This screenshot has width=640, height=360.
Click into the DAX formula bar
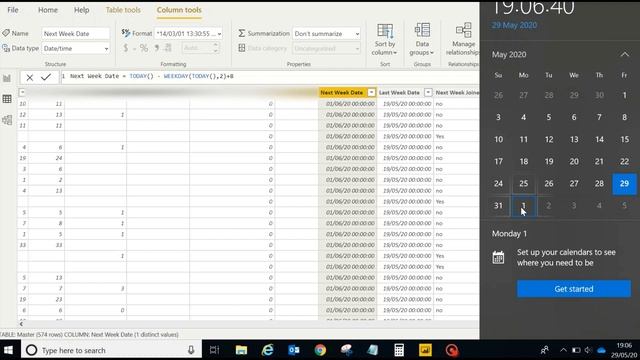(x=269, y=76)
